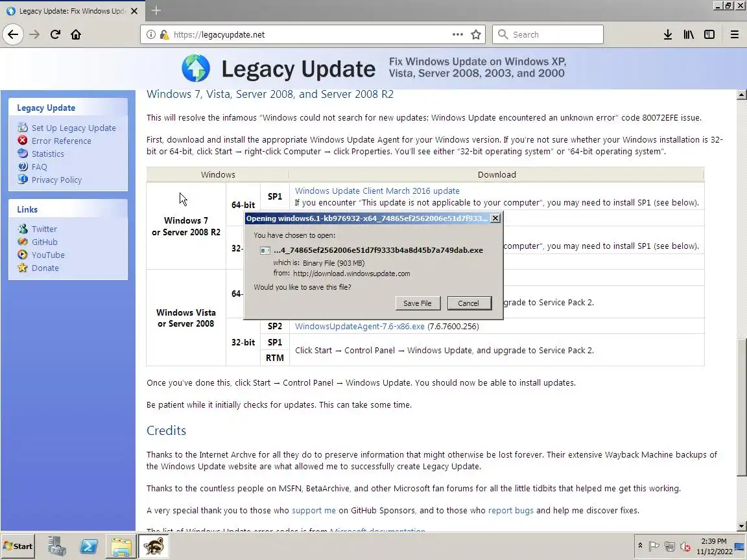This screenshot has width=747, height=560.
Task: Click the Download table column header
Action: 497,174
